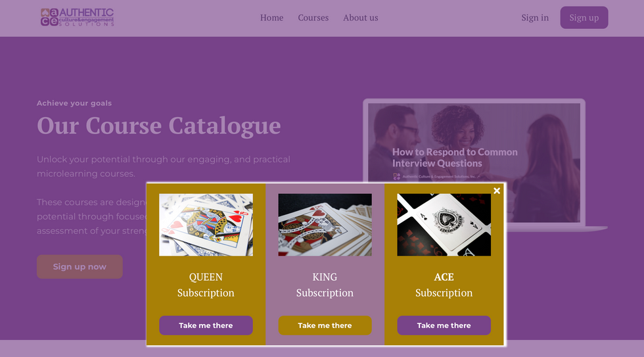This screenshot has height=357, width=644.
Task: Click the Achieve your goals tagline
Action: pos(74,103)
